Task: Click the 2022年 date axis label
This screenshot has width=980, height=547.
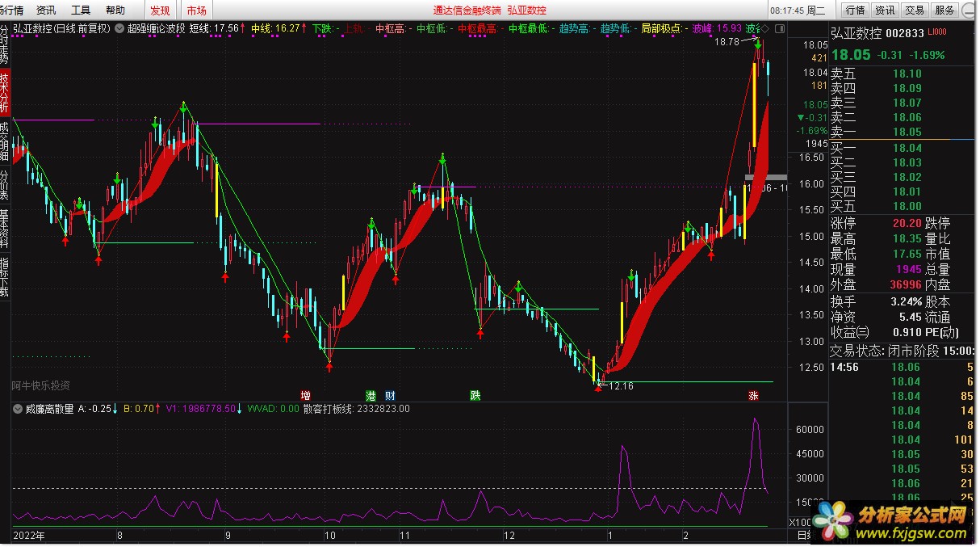Action: (x=30, y=535)
